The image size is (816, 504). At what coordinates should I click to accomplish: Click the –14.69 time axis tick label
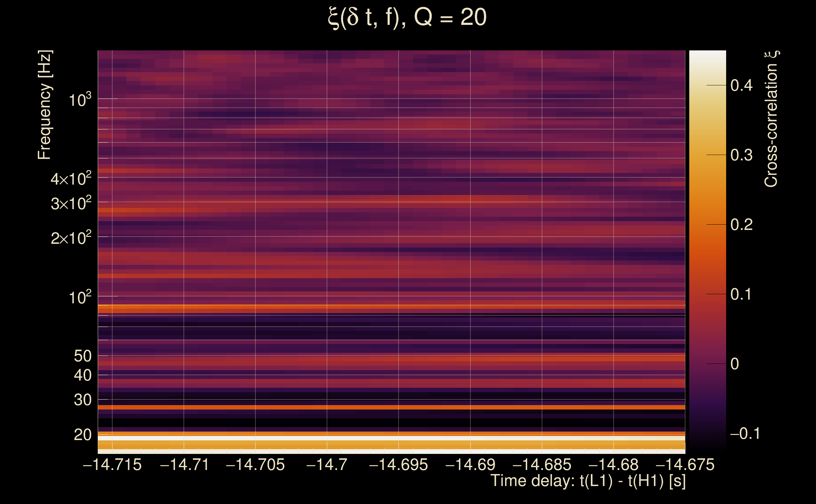[470, 465]
